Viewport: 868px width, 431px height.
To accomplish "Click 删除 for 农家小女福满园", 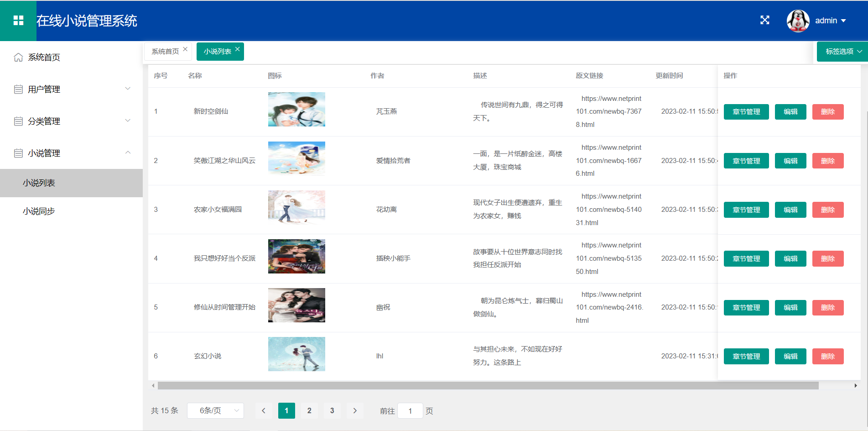I will coord(828,210).
